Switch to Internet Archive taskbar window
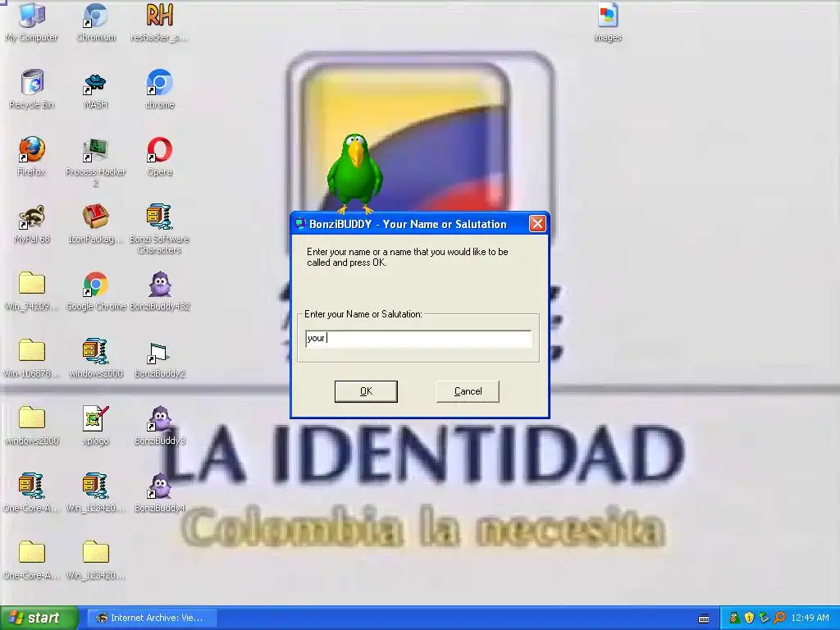 pyautogui.click(x=153, y=619)
